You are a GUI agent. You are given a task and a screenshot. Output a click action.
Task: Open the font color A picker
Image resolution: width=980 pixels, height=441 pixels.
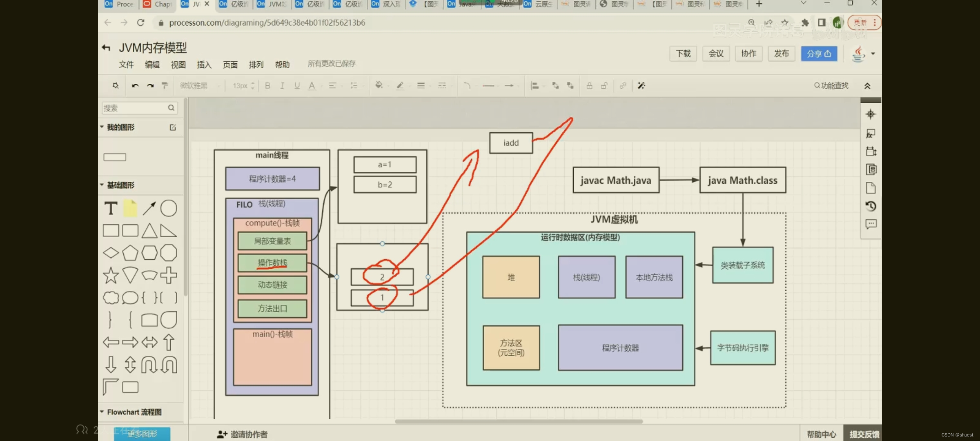[x=312, y=85]
